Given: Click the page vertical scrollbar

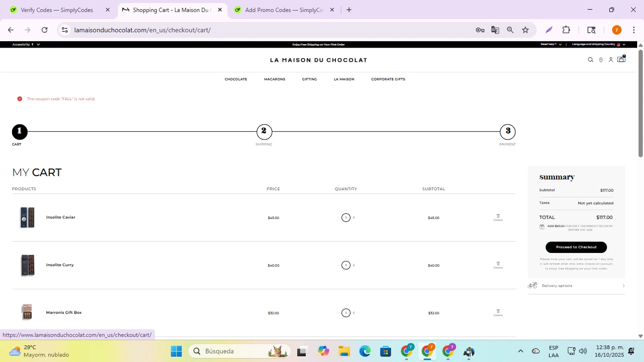Looking at the screenshot, I should click(641, 103).
